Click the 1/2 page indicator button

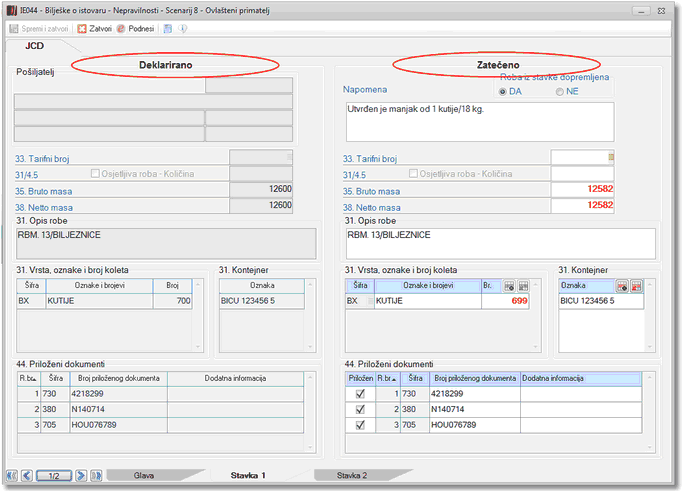[x=54, y=476]
